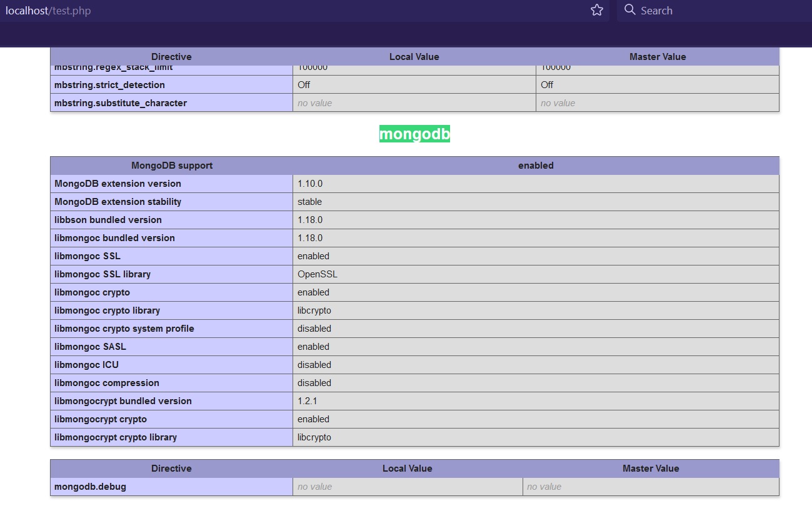Click 'Master Value' header above mongodb.debug
The height and width of the screenshot is (506, 812).
651,469
